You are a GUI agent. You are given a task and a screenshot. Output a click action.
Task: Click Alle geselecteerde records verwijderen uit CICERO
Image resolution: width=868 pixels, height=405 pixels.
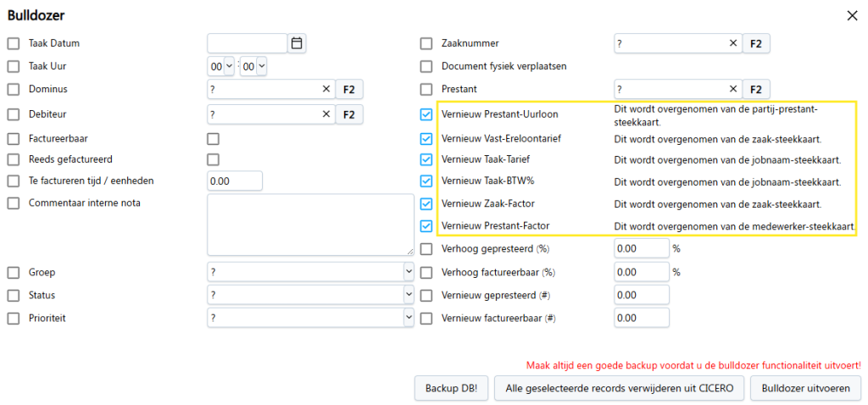(x=620, y=388)
